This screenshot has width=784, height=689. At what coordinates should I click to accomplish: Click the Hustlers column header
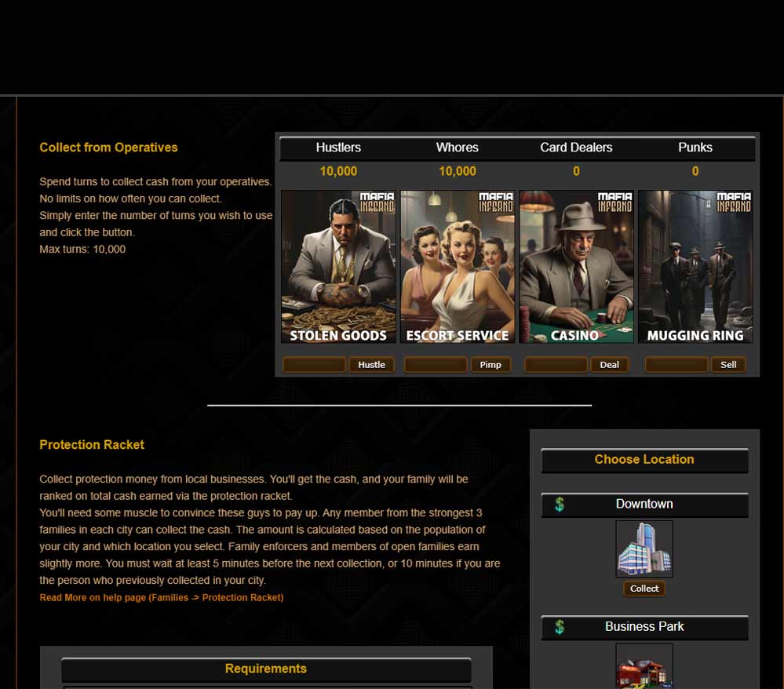tap(338, 148)
